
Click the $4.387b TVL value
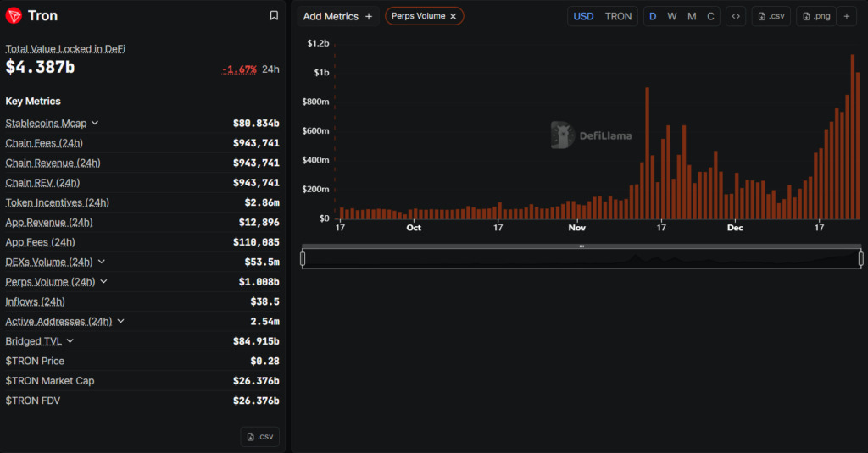coord(40,67)
